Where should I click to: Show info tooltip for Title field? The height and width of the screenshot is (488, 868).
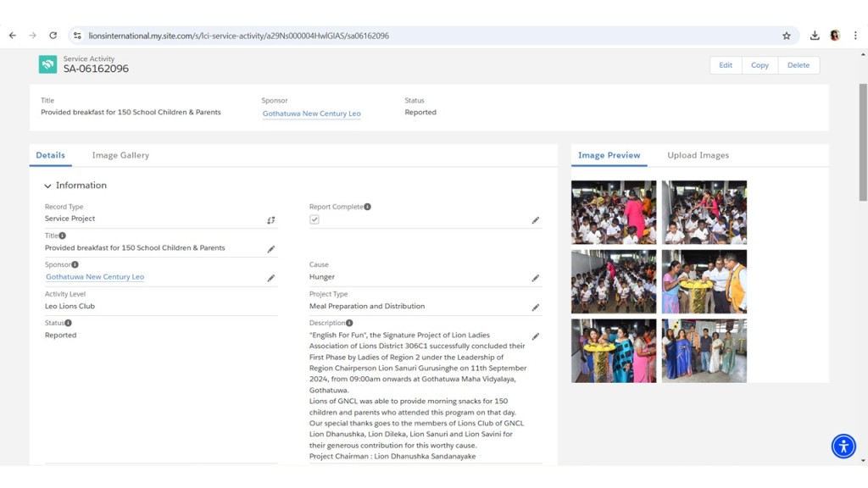coord(63,236)
